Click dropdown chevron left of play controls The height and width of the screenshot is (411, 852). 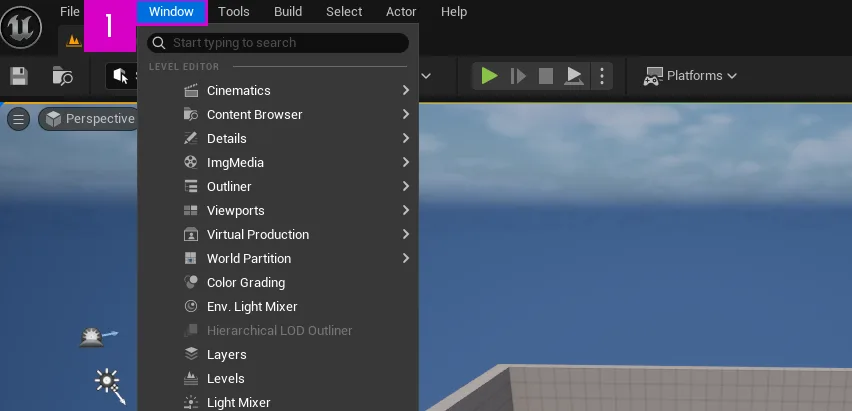click(x=427, y=76)
